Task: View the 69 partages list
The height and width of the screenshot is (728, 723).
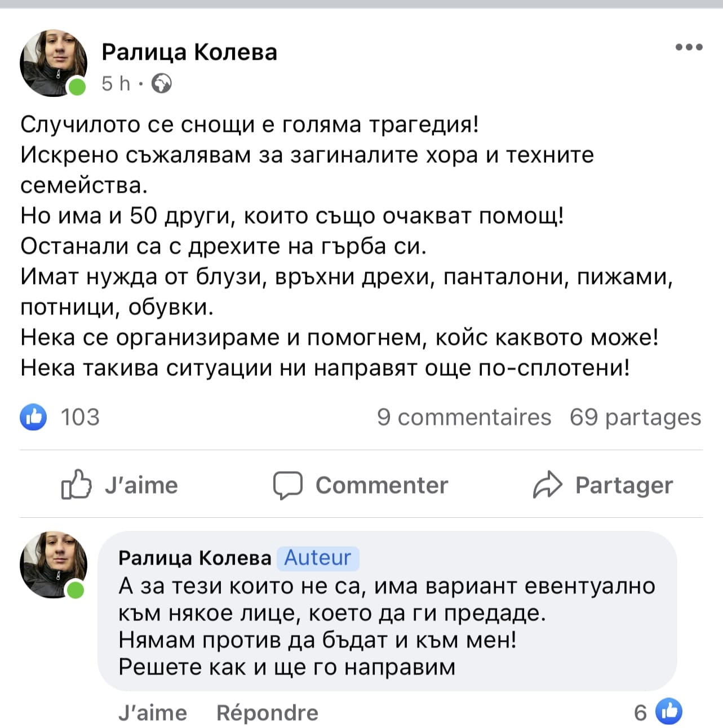Action: point(635,417)
